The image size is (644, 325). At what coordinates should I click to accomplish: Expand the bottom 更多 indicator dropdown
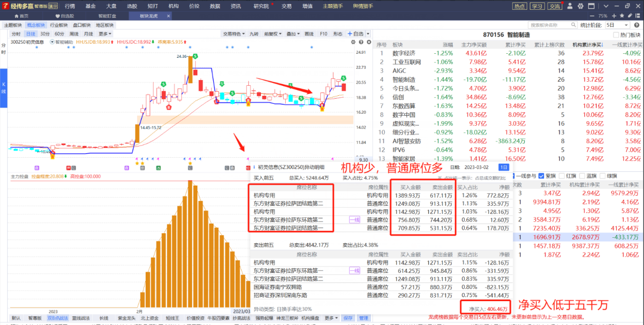click(331, 318)
